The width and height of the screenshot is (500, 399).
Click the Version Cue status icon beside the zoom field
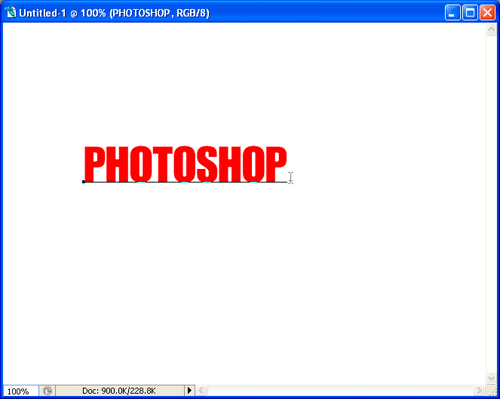point(47,391)
